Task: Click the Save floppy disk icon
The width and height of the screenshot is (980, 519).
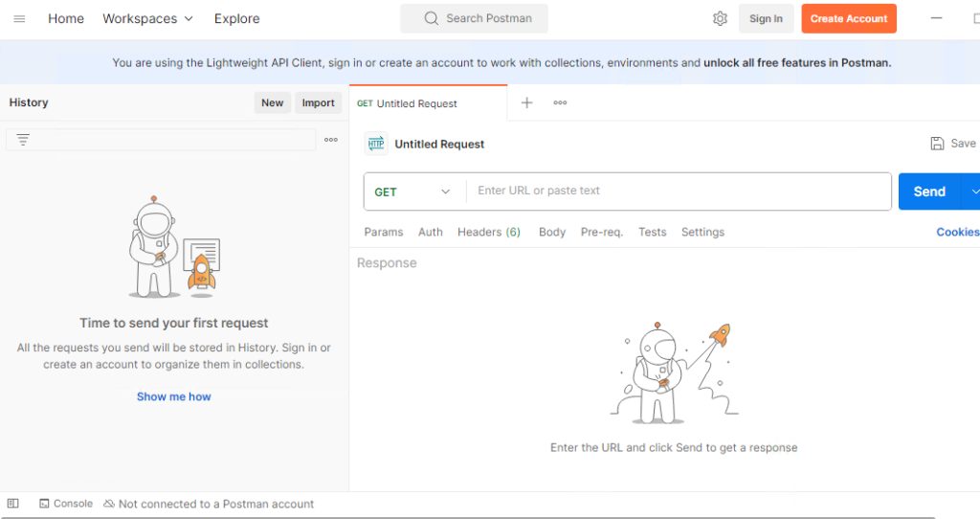Action: pos(937,144)
